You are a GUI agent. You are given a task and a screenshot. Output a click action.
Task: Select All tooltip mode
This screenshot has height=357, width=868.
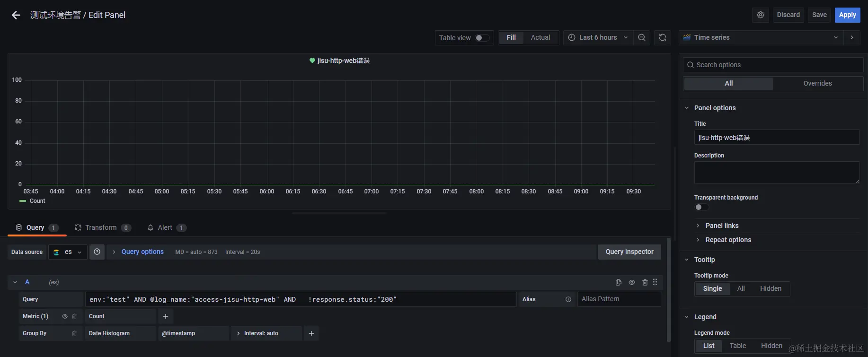pyautogui.click(x=741, y=289)
